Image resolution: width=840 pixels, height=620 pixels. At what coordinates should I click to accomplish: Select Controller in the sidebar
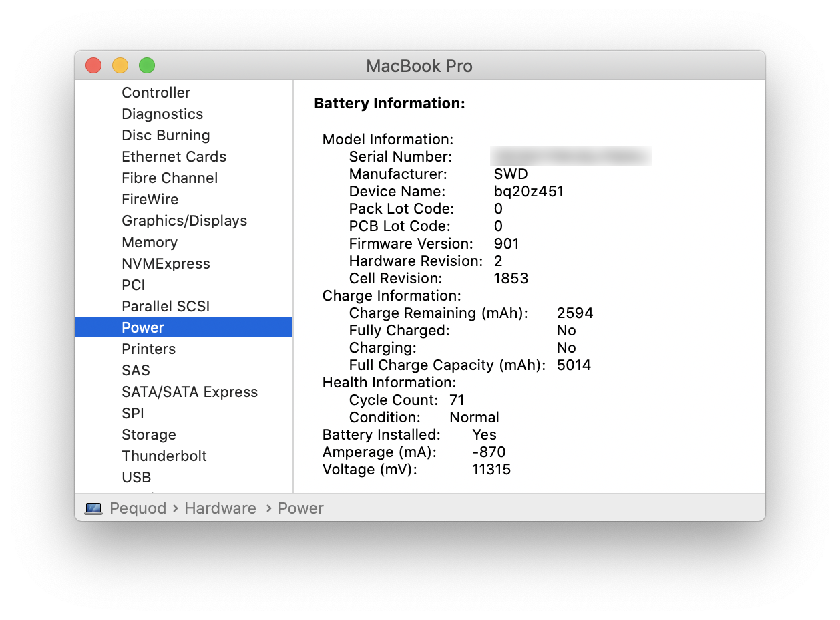pyautogui.click(x=184, y=93)
